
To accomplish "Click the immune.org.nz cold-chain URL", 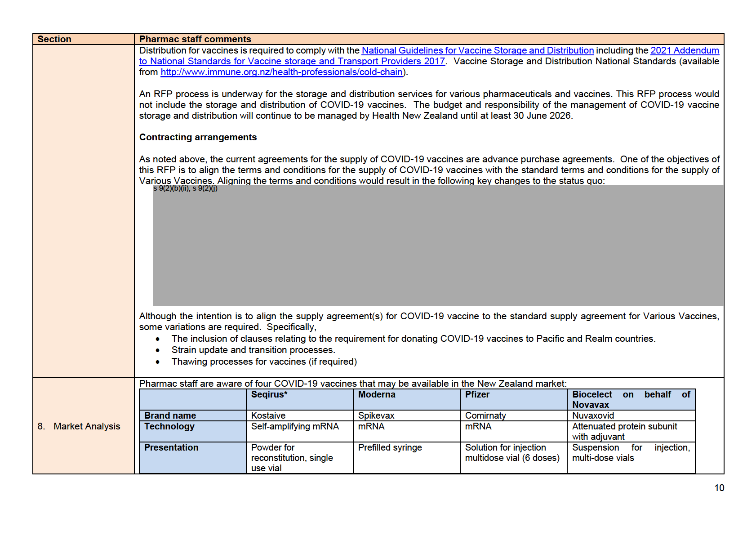I will point(281,72).
